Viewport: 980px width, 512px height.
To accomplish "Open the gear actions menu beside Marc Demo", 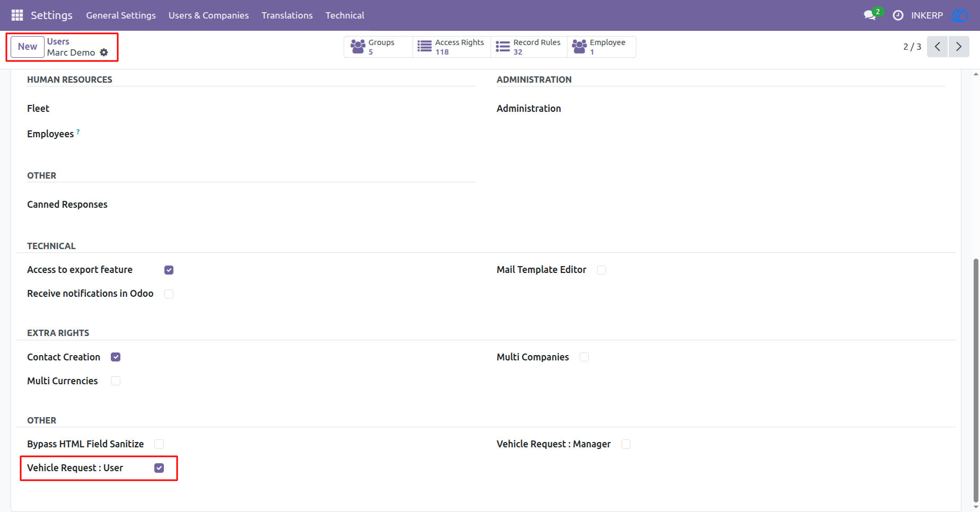I will click(104, 52).
